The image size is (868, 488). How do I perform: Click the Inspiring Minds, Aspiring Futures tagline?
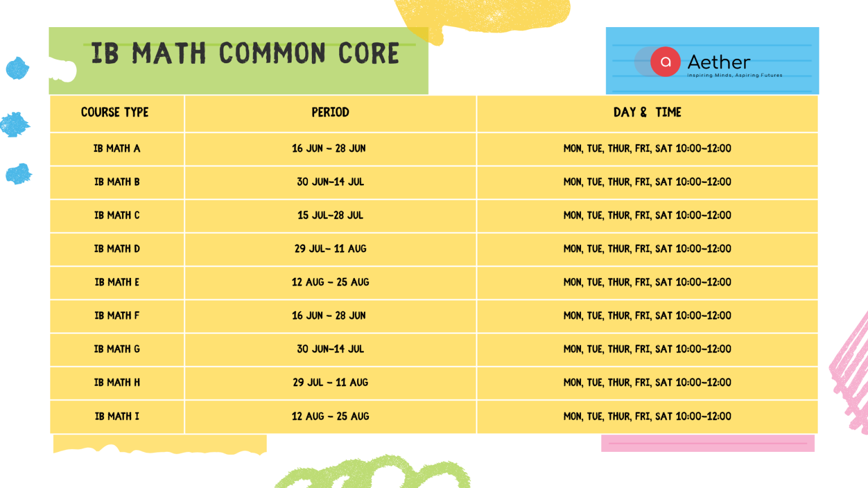[x=735, y=75]
